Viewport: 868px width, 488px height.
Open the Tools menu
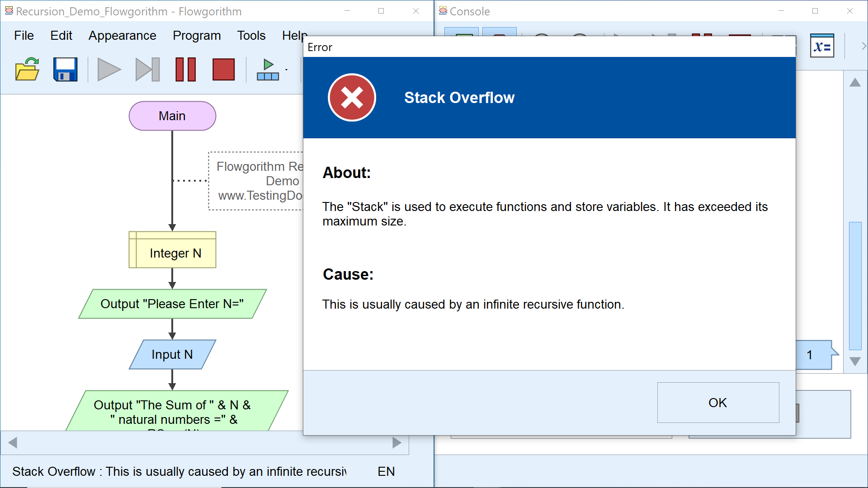251,35
